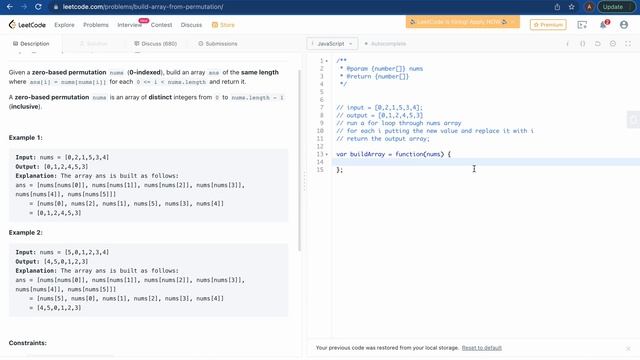
Task: Open the editor settings icon
Action: tap(613, 44)
